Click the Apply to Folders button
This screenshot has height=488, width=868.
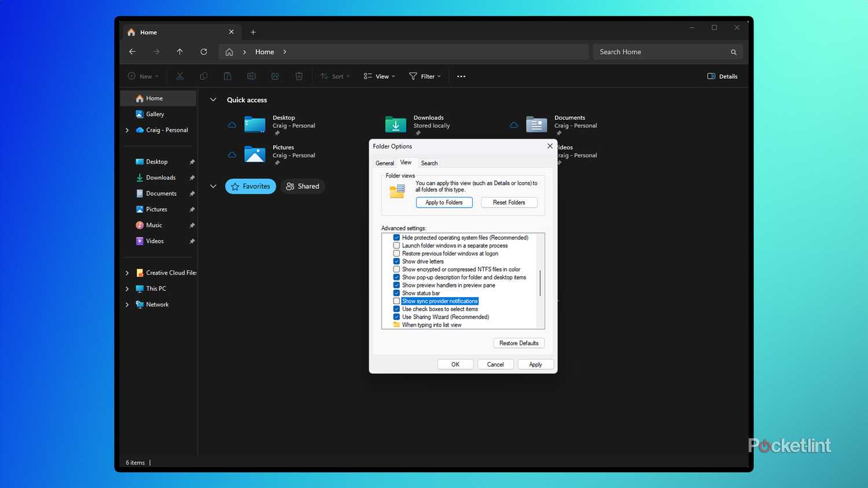[444, 202]
